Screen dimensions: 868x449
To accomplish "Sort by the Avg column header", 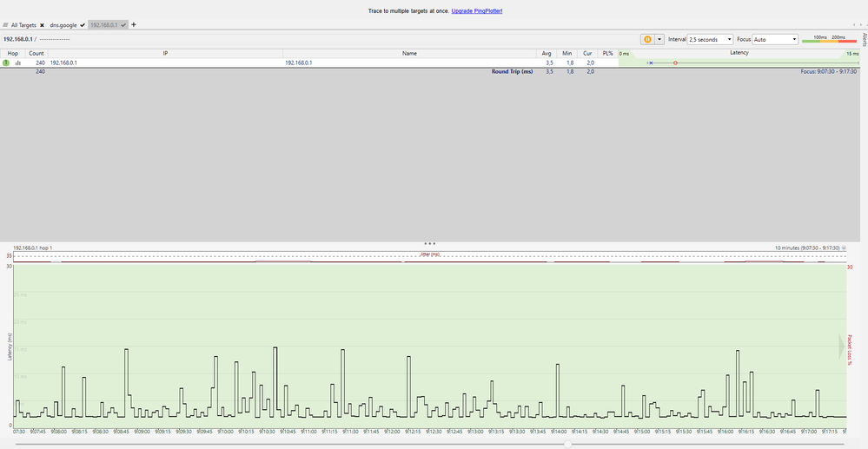I will pyautogui.click(x=547, y=53).
